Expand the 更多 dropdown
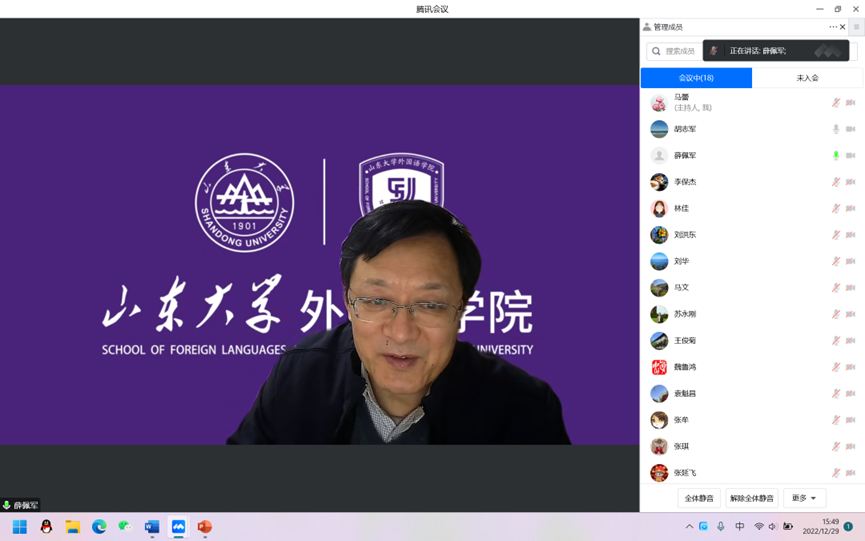This screenshot has width=865, height=541. [x=804, y=498]
